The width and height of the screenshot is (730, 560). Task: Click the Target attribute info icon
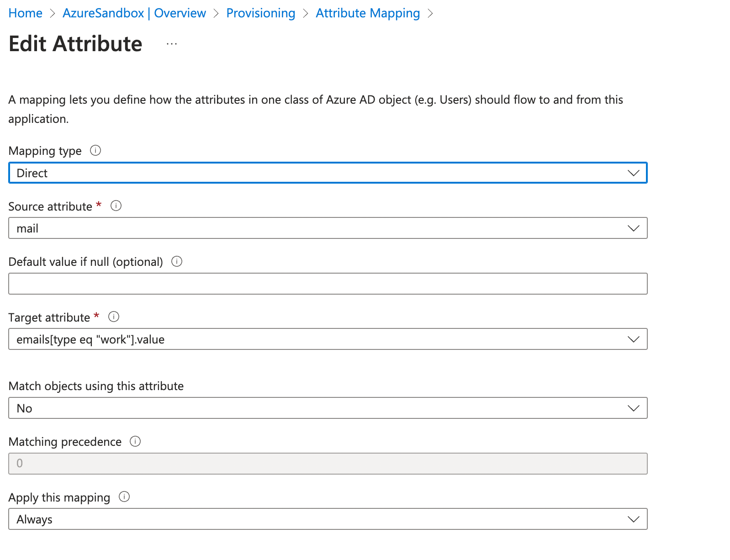114,317
